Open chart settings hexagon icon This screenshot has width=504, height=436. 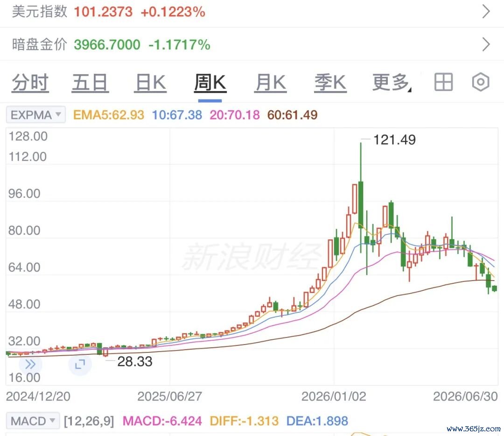click(481, 82)
